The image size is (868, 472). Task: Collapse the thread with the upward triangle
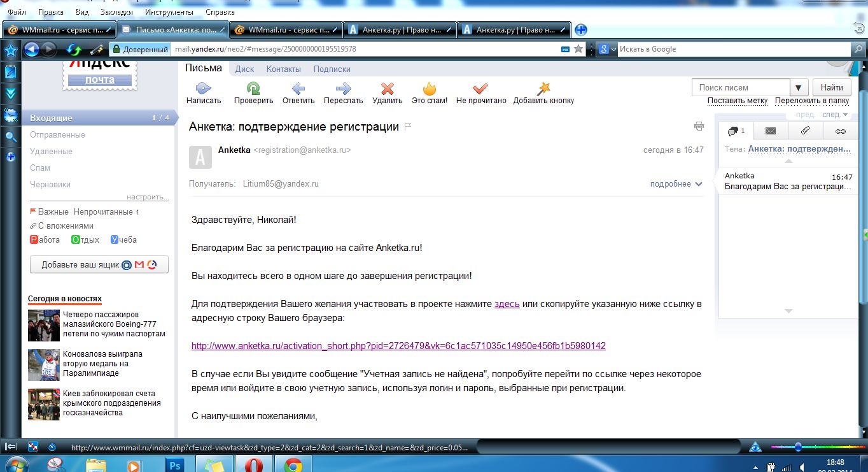[788, 161]
